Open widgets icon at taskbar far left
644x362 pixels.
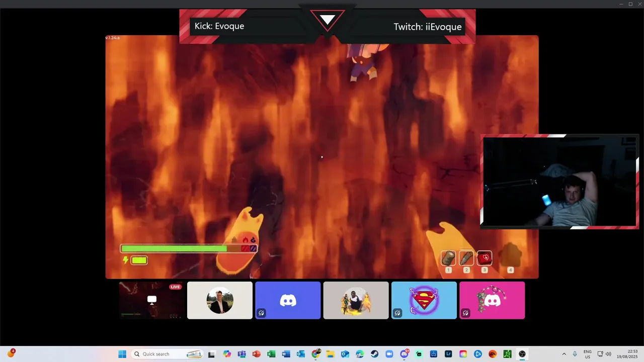pos(11,353)
